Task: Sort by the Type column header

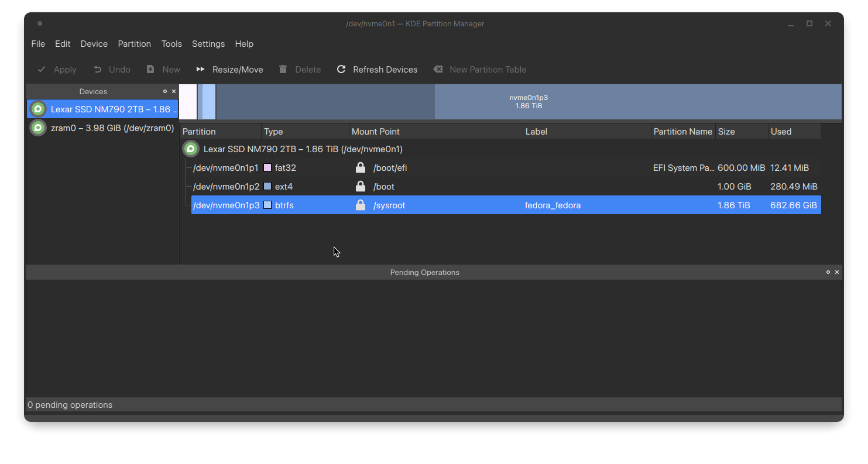Action: [306, 132]
